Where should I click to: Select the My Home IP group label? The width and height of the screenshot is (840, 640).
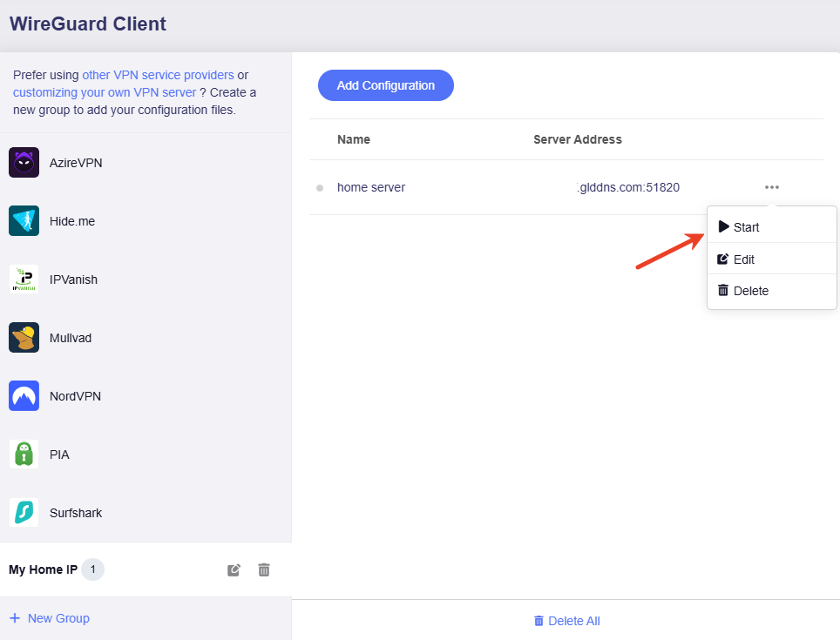tap(44, 569)
